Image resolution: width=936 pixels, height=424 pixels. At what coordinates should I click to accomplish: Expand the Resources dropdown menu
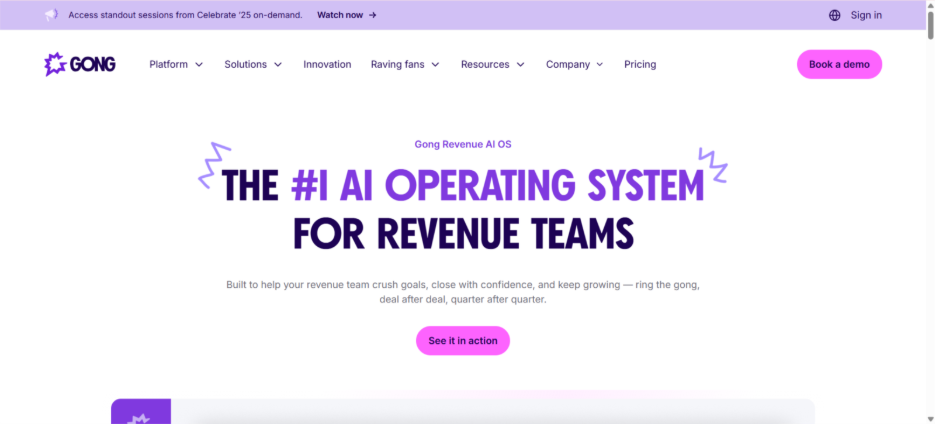492,64
